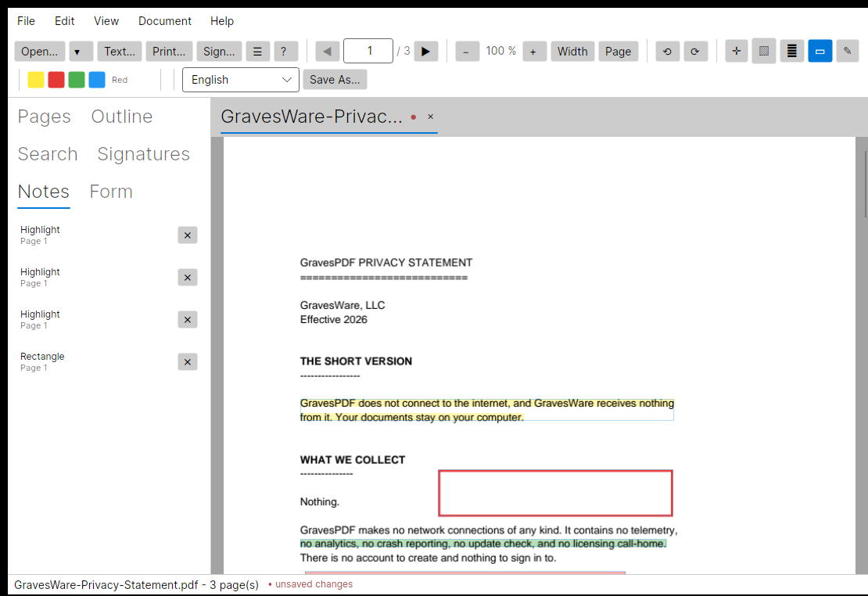Close the GravesWare-Privac... document tab
The image size is (868, 596).
[x=431, y=117]
